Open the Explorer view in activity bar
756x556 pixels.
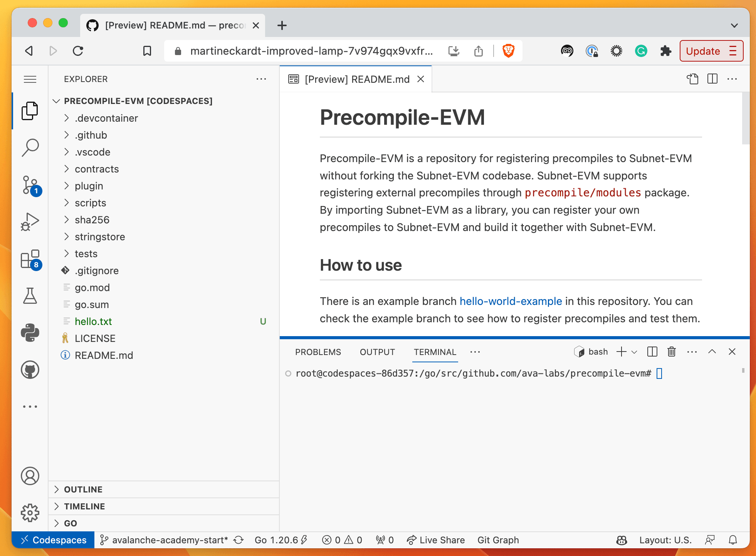pos(30,111)
